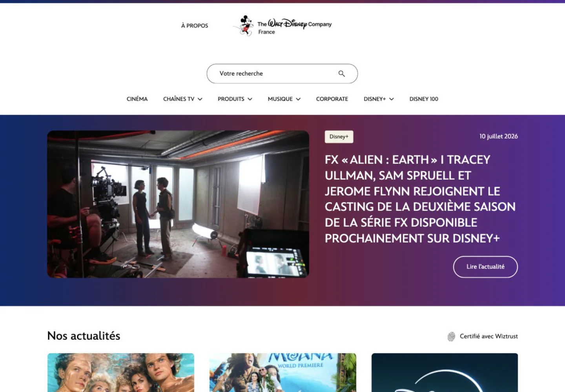Open the Produits menu label
565x392 pixels.
[231, 99]
